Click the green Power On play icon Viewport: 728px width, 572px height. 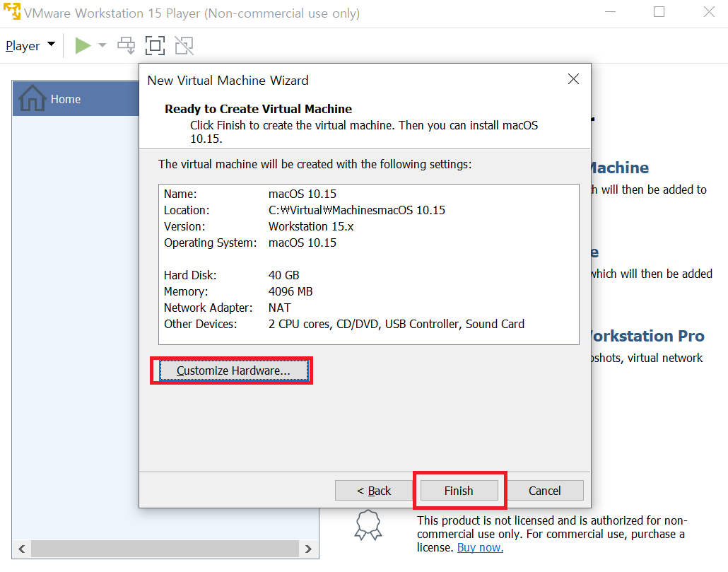(83, 46)
